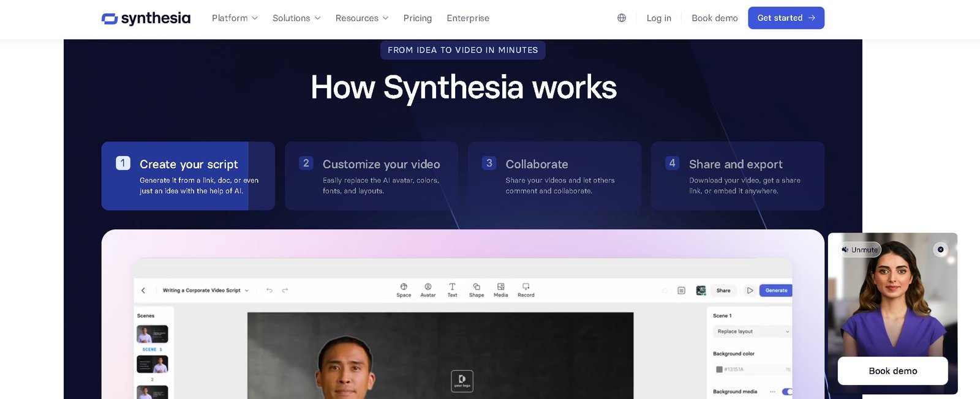The width and height of the screenshot is (980, 399).
Task: Click the Synthesia logo
Action: 146,18
